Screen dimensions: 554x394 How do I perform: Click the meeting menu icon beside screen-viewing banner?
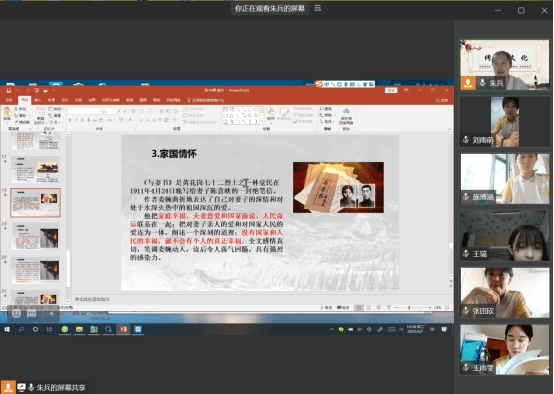pyautogui.click(x=318, y=8)
